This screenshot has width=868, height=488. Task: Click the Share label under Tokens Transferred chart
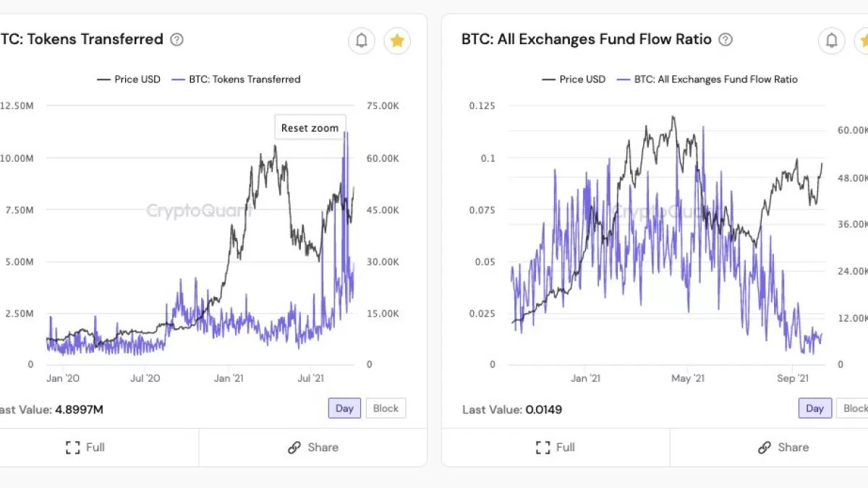tap(323, 448)
